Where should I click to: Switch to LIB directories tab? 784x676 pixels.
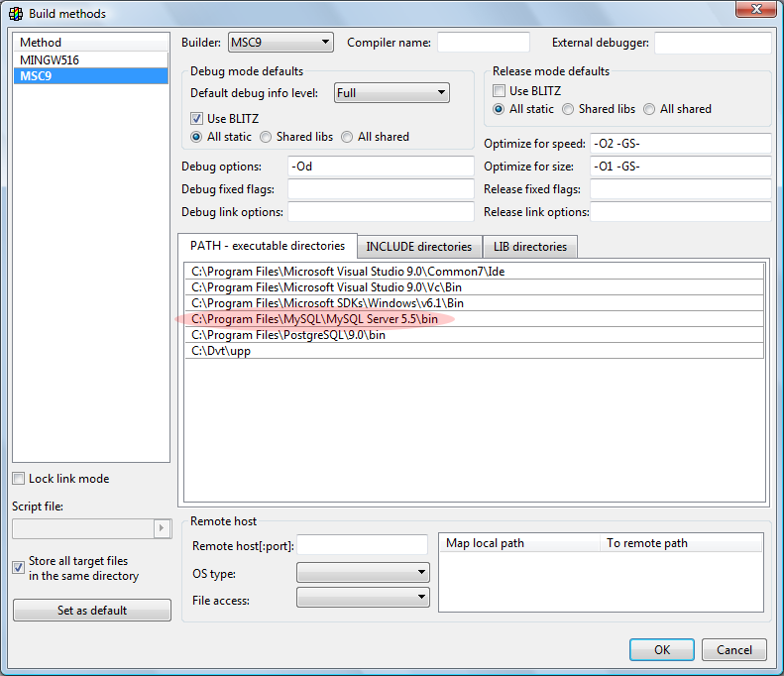(530, 247)
